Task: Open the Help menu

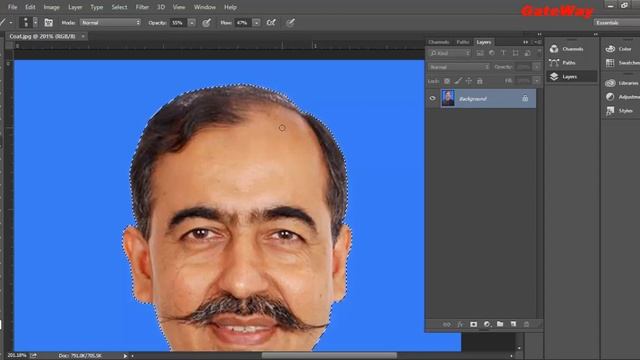Action: (x=230, y=7)
